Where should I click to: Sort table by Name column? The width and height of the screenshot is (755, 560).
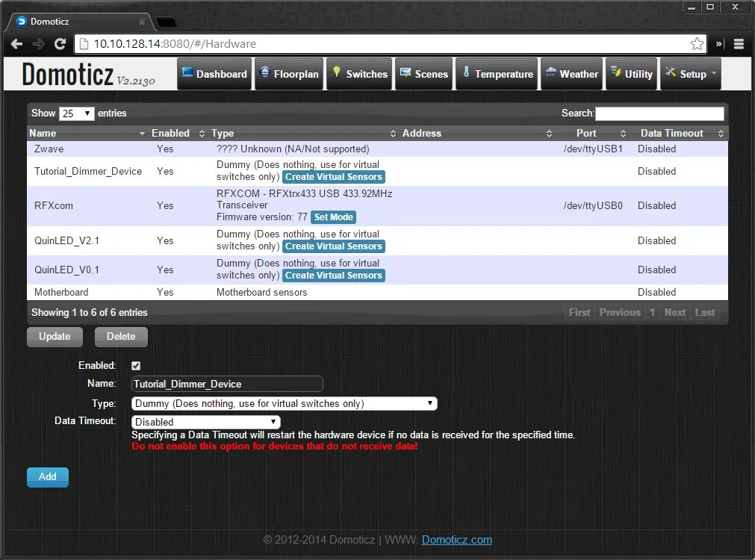[x=87, y=134]
